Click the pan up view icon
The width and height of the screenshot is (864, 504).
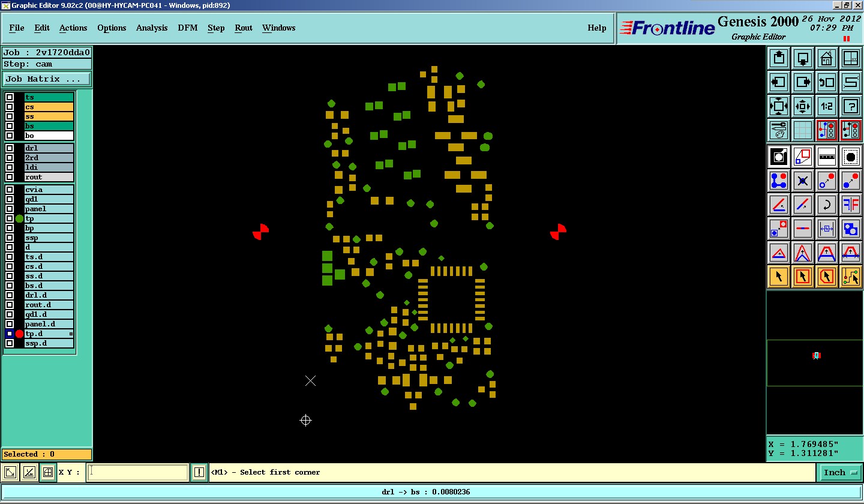point(779,58)
